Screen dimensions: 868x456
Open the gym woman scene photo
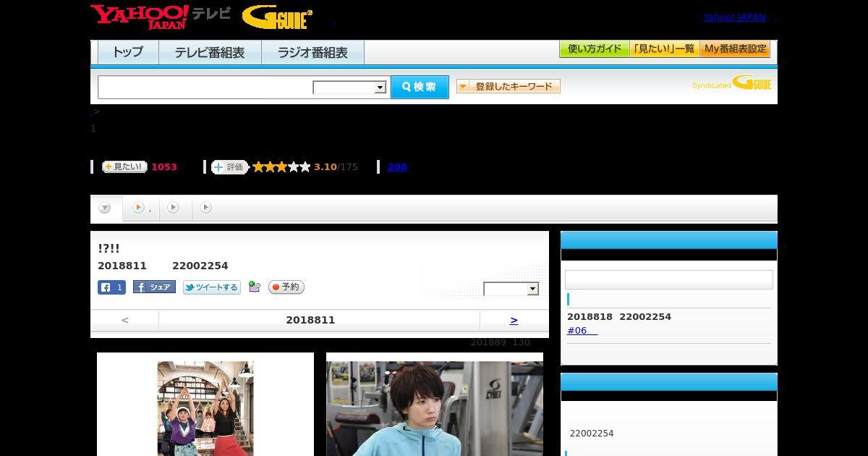(435, 409)
